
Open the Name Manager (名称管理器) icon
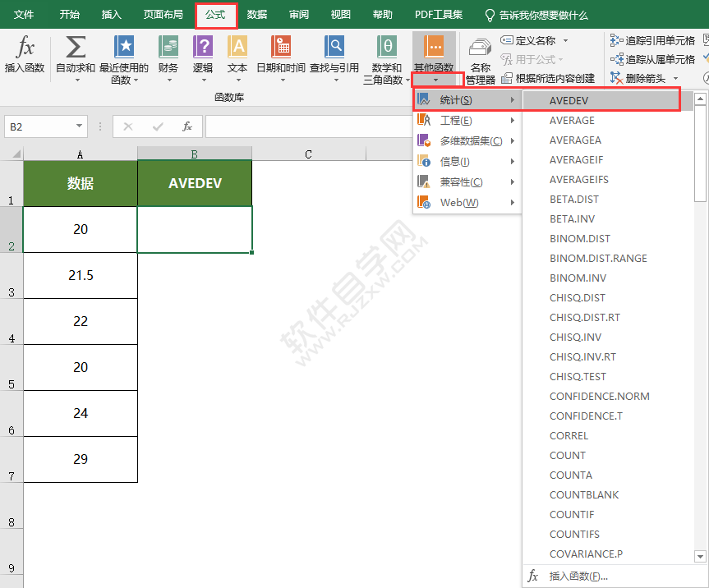pos(481,48)
